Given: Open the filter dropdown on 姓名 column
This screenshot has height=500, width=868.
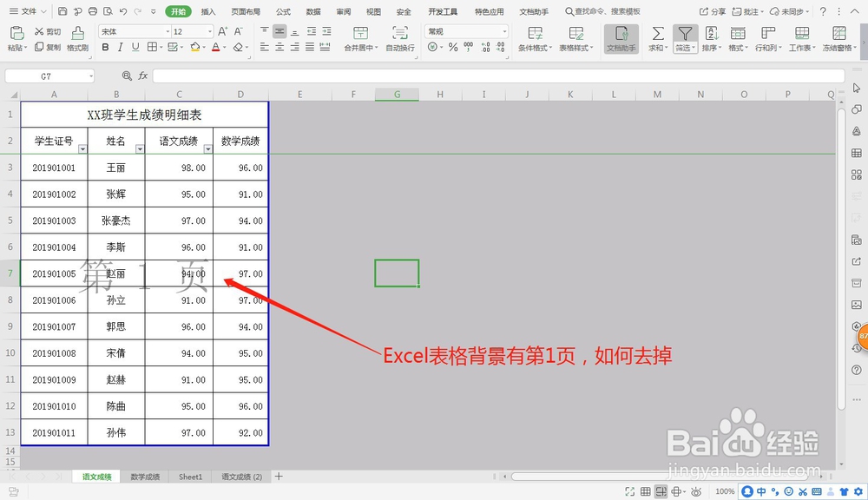Looking at the screenshot, I should pos(140,149).
